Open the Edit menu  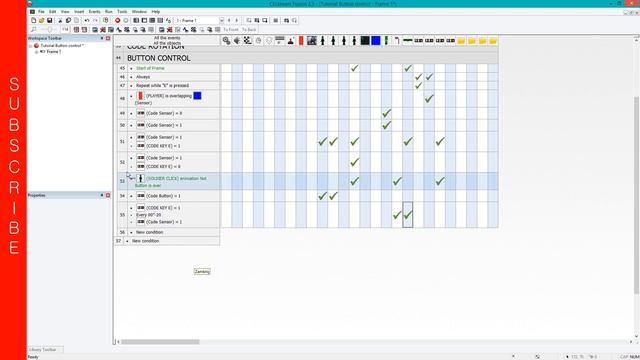tap(53, 12)
